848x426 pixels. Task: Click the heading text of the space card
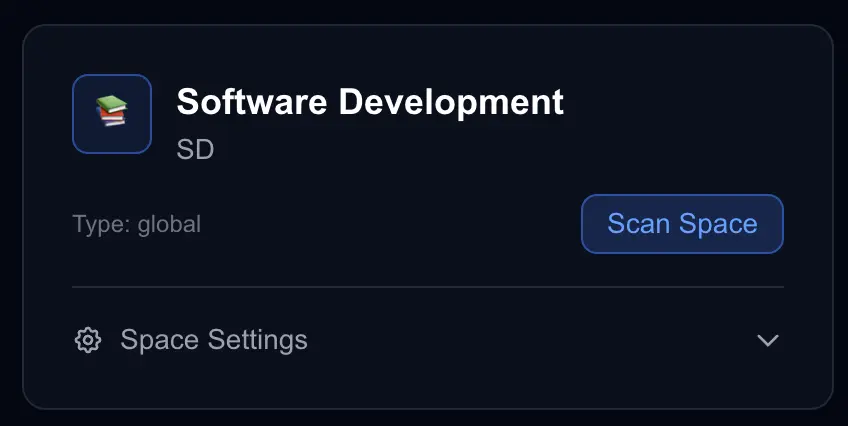(370, 102)
